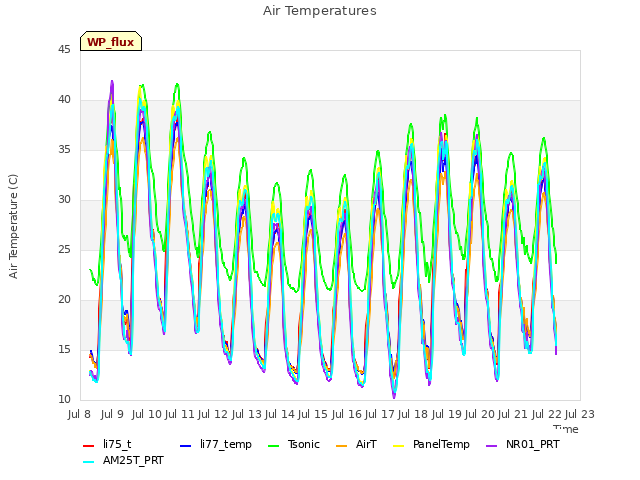The width and height of the screenshot is (640, 480).
Task: Toggle the li75_t legend entry
Action: coord(107,444)
